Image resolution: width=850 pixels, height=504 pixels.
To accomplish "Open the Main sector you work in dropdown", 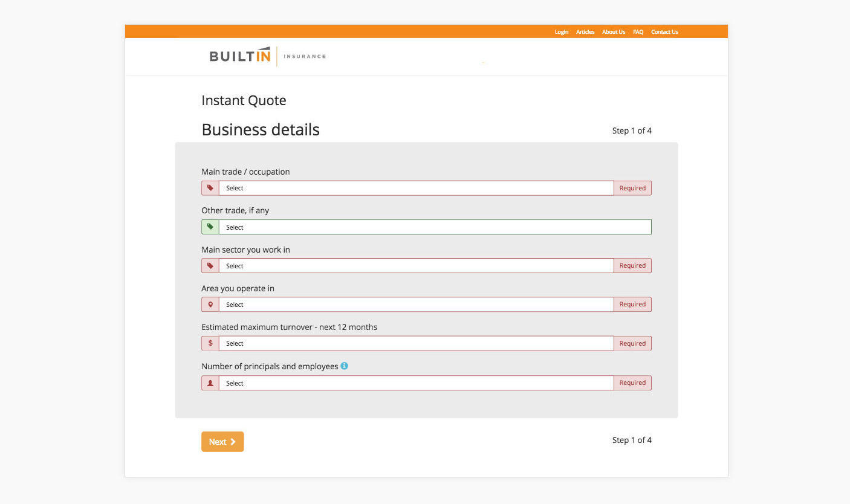I will [x=416, y=266].
